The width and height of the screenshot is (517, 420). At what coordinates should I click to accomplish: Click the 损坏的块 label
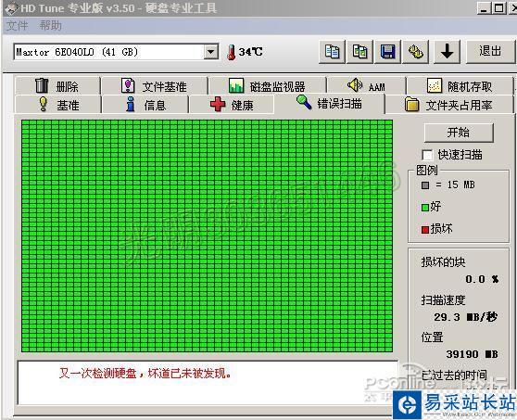443,262
